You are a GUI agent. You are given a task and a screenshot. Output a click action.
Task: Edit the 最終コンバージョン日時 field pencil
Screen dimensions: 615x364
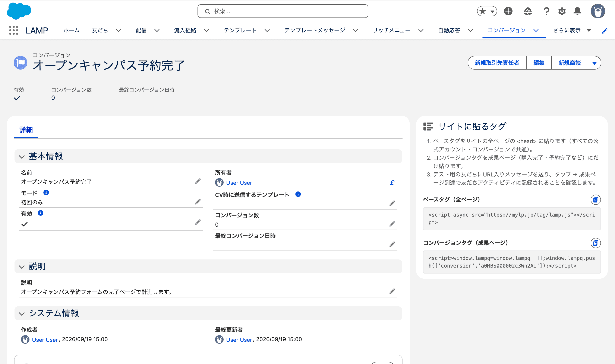pyautogui.click(x=392, y=244)
